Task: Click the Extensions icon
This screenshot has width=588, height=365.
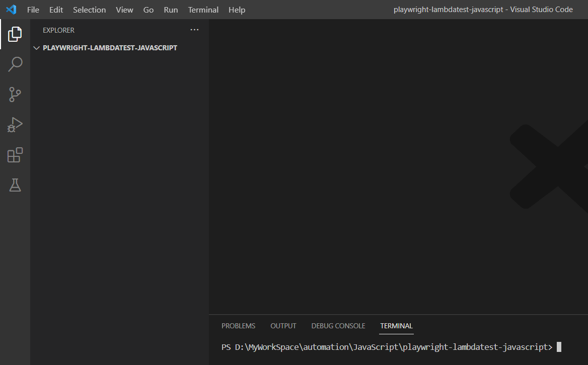Action: (15, 155)
